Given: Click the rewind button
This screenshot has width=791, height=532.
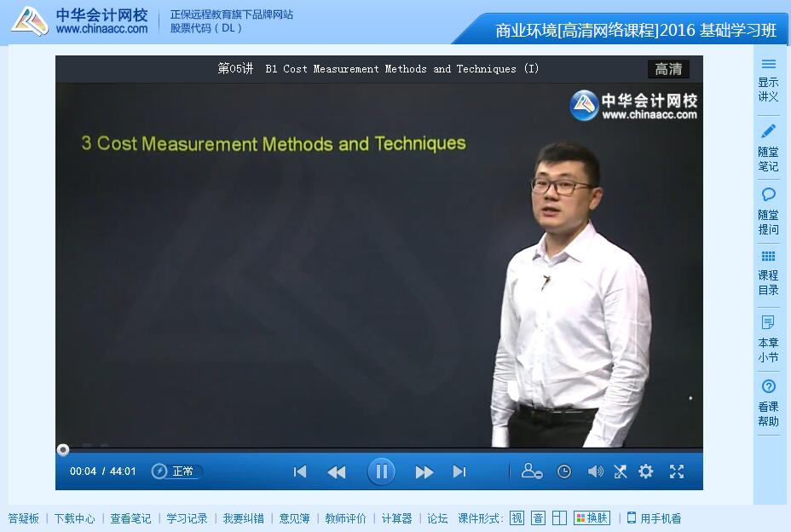Looking at the screenshot, I should pyautogui.click(x=337, y=471).
